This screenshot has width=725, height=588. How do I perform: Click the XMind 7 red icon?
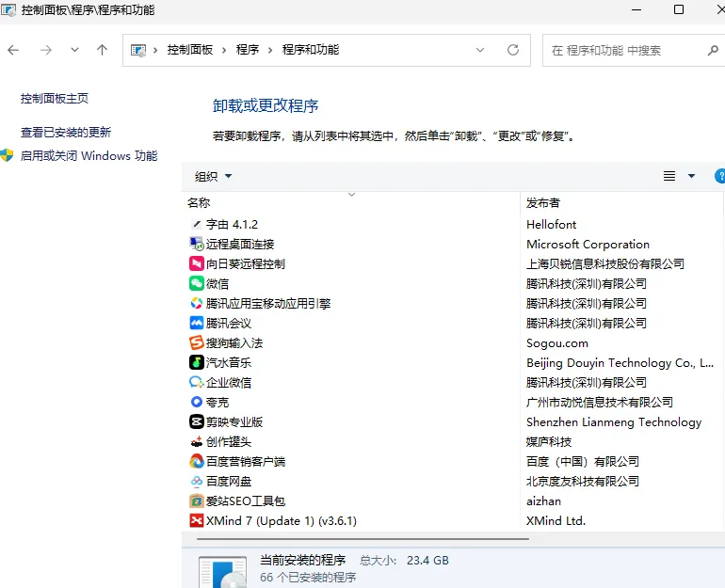tap(197, 520)
